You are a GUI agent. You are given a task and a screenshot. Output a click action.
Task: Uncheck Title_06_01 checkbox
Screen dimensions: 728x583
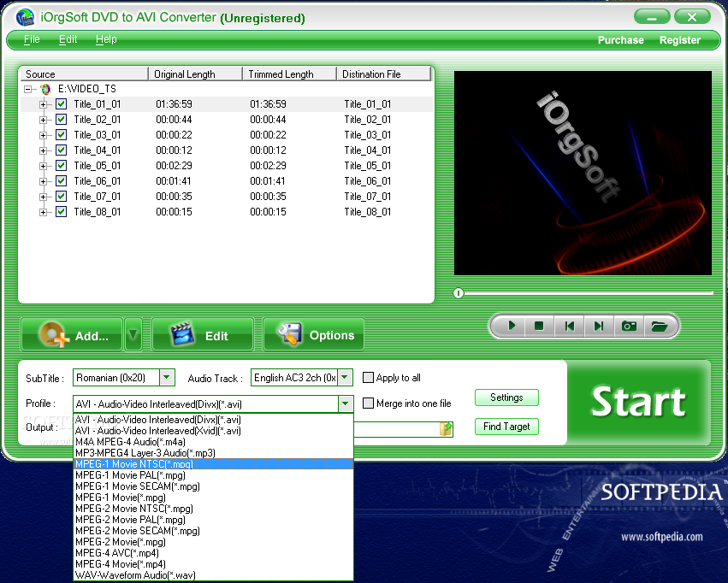pyautogui.click(x=61, y=180)
